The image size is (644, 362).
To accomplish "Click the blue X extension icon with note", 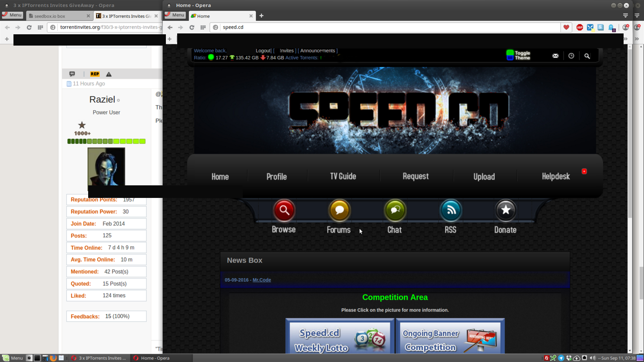I will coord(590,27).
